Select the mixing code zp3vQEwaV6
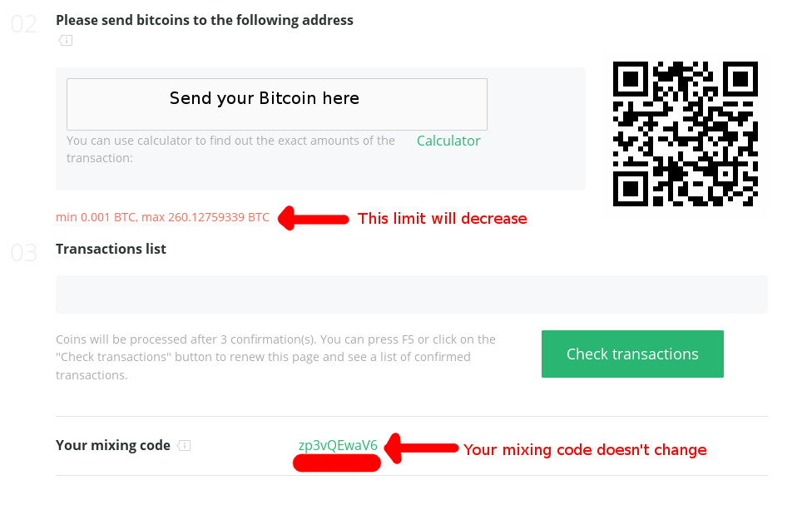Viewport: 812px width, 505px height. 338,446
